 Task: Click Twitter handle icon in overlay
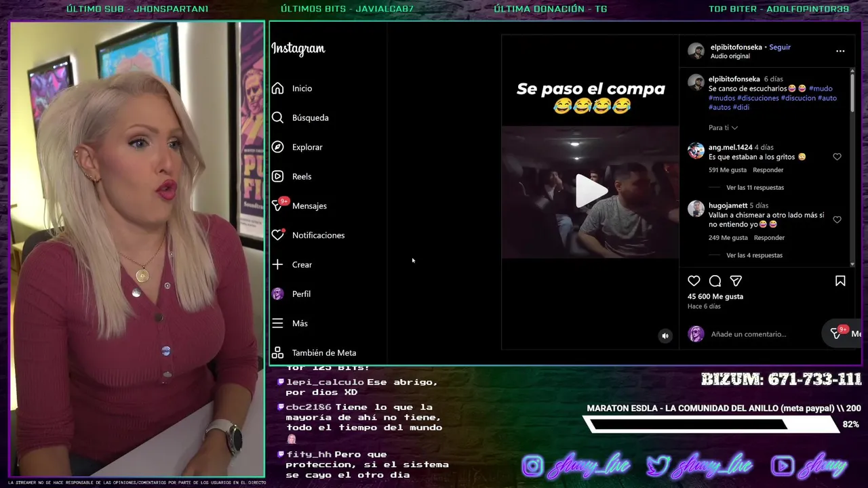click(x=657, y=466)
